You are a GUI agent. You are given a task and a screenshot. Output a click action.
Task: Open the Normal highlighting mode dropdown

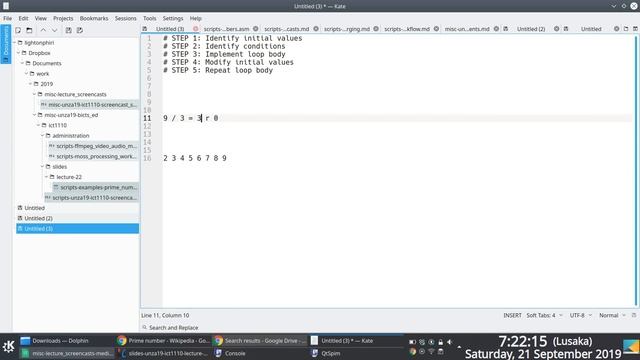[x=612, y=316]
